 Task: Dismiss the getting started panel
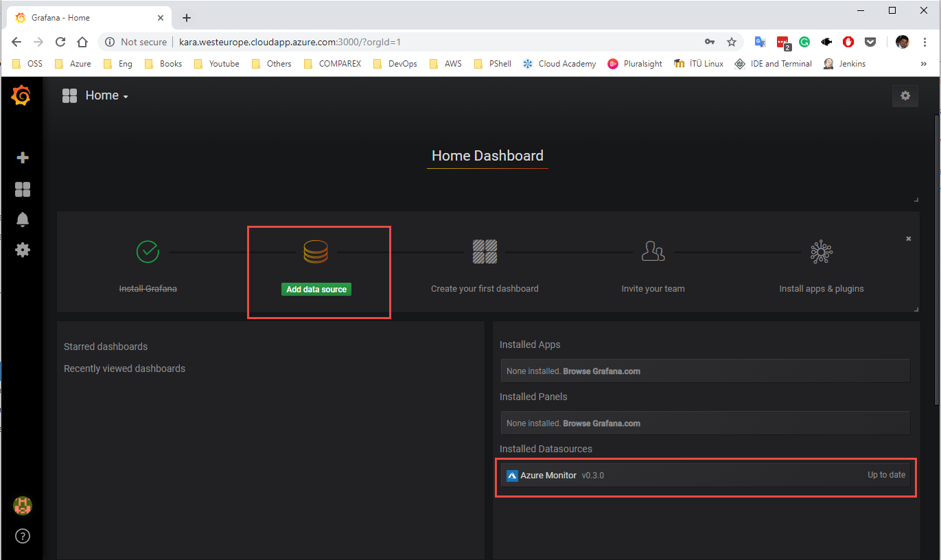click(909, 239)
